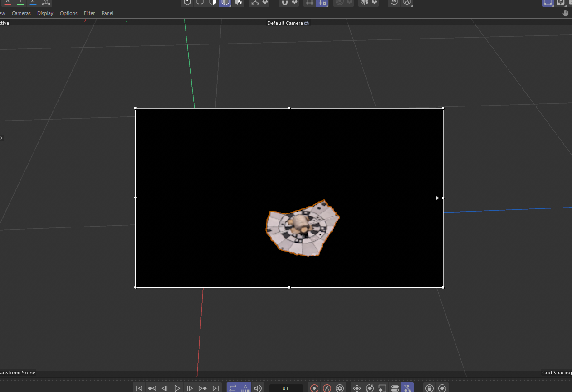Open the Snap settings gear icon
The width and height of the screenshot is (572, 392).
point(294,3)
